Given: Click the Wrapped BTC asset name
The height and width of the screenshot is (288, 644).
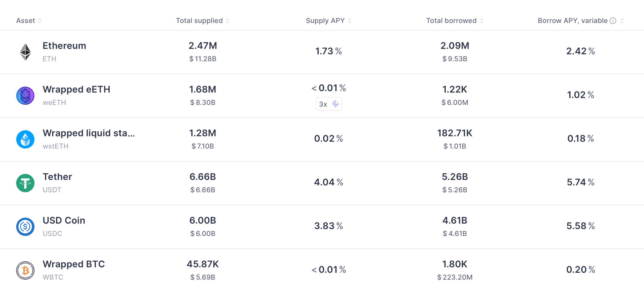Looking at the screenshot, I should point(74,264).
